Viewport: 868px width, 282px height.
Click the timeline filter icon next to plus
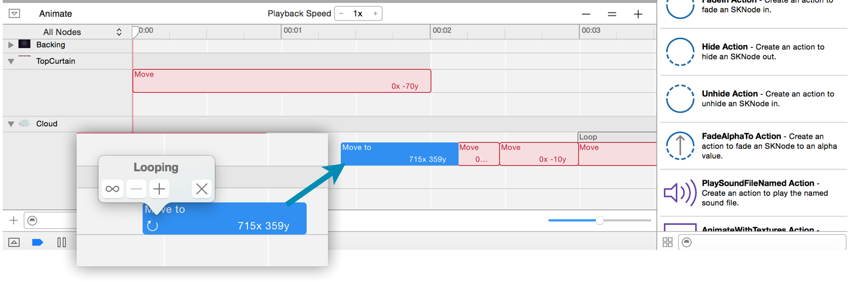tap(33, 220)
